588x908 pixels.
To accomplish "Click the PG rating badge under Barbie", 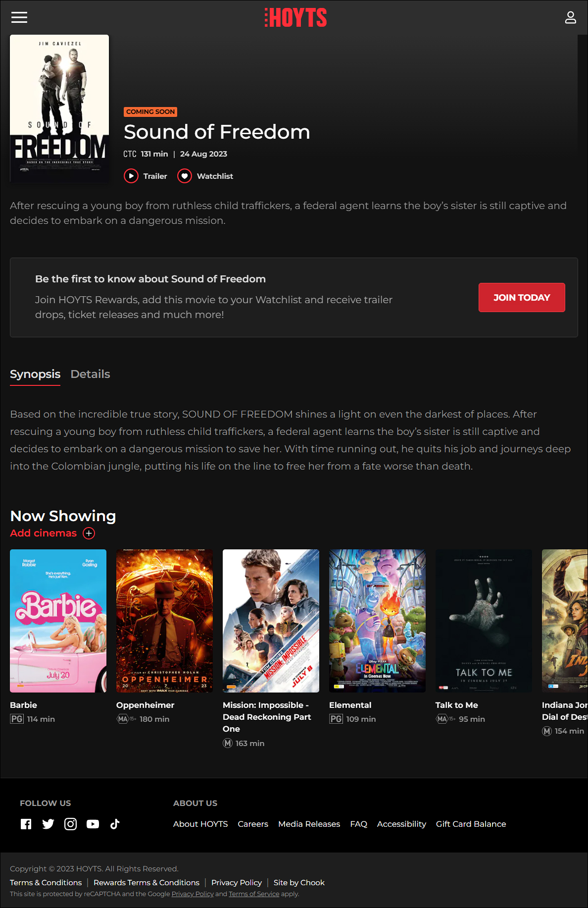I will [17, 719].
